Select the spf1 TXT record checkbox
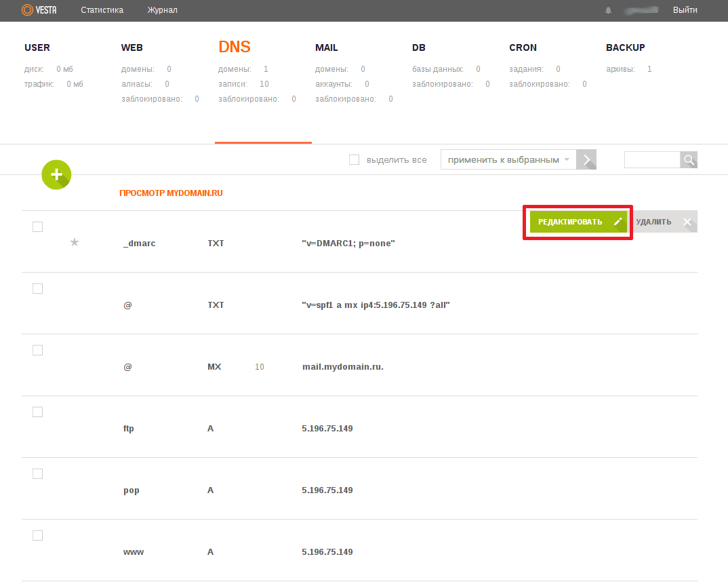The width and height of the screenshot is (728, 582). pos(37,288)
